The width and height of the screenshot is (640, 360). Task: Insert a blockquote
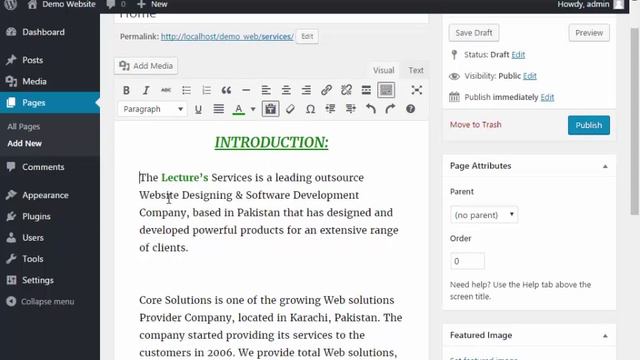(x=226, y=90)
